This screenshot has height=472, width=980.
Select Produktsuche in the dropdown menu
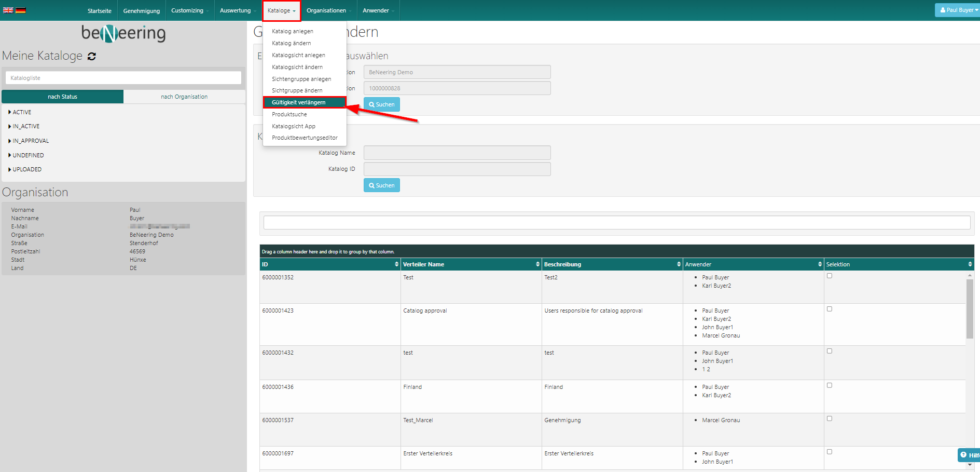tap(289, 114)
